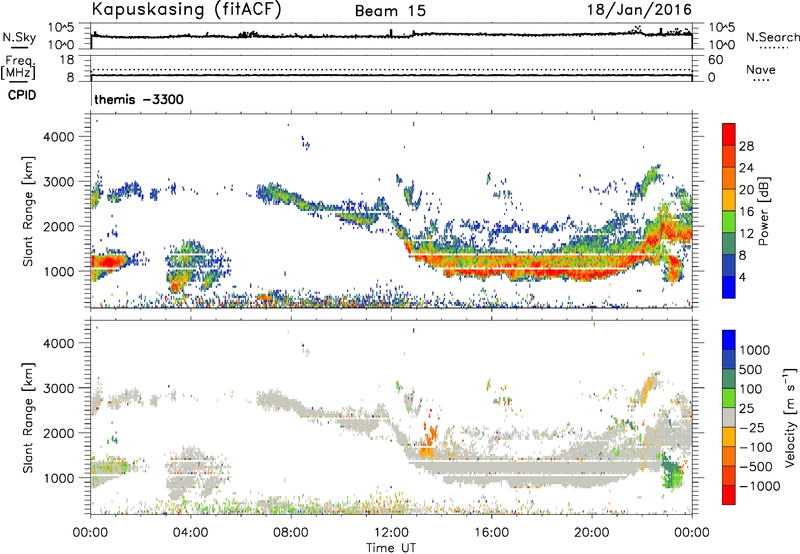The image size is (800, 554).
Task: Click the '20' label on Power colour bar
Action: 746,190
